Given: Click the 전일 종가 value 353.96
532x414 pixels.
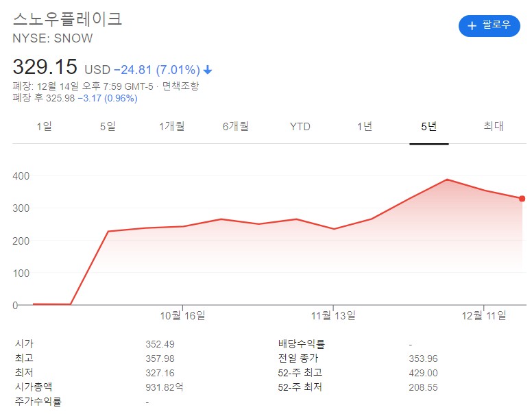Looking at the screenshot, I should 424,358.
